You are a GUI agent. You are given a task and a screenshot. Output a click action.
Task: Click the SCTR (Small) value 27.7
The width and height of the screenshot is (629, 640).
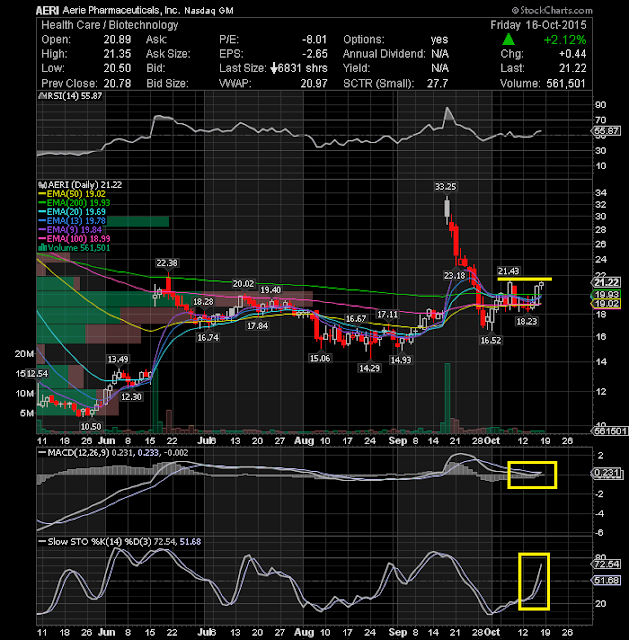[438, 84]
